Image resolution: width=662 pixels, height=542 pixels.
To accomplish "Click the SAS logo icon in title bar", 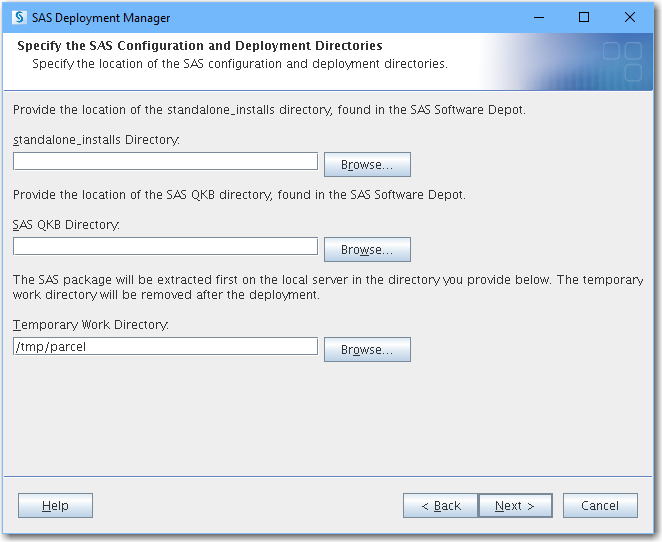I will tap(19, 18).
